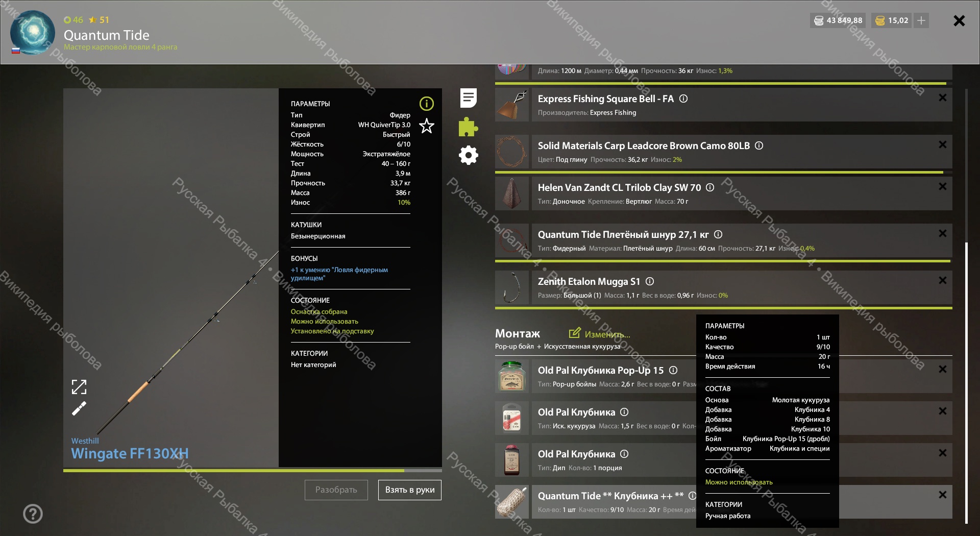Click the Монтаж section heading
Viewport: 980px width, 536px height.
pos(518,333)
